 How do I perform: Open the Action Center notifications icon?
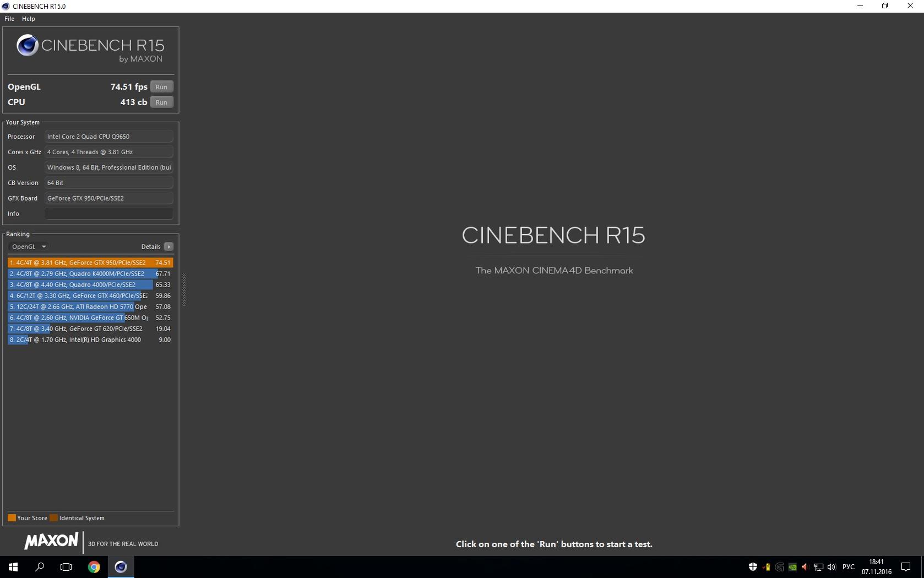(906, 567)
